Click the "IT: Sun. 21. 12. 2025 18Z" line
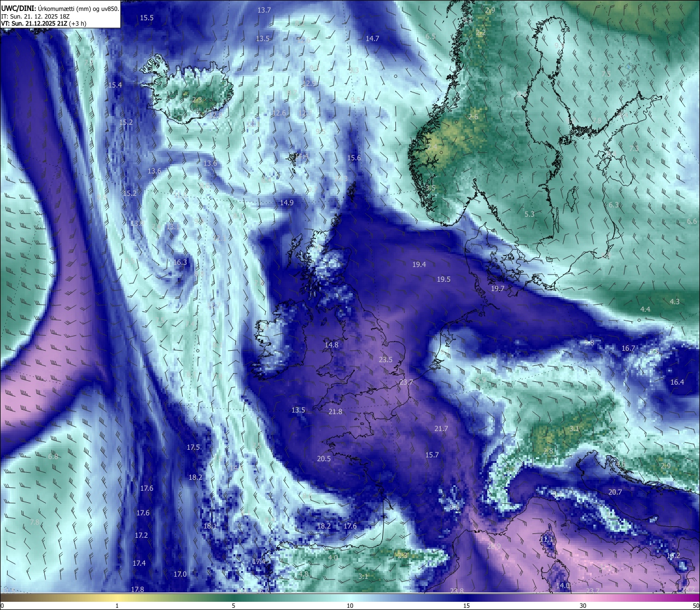Viewport: 700px width, 610px height. [x=35, y=16]
